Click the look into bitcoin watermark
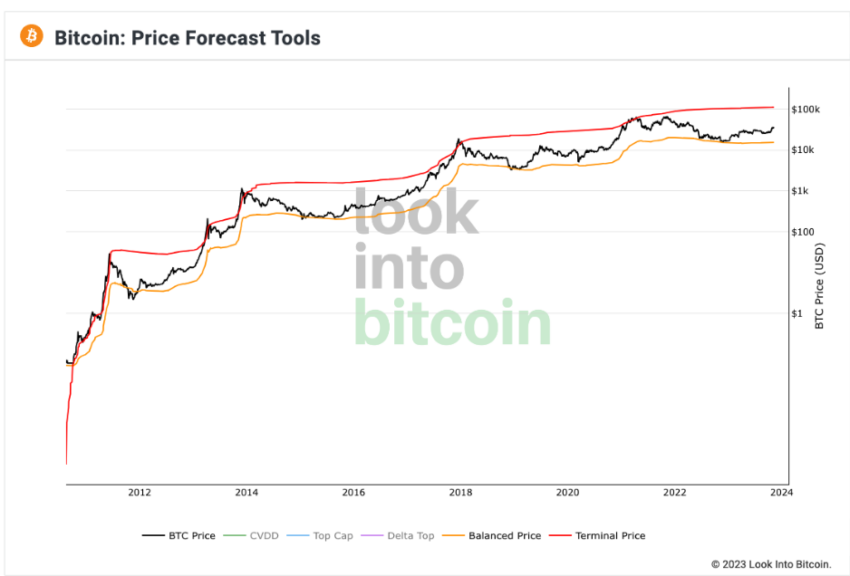 [x=453, y=267]
